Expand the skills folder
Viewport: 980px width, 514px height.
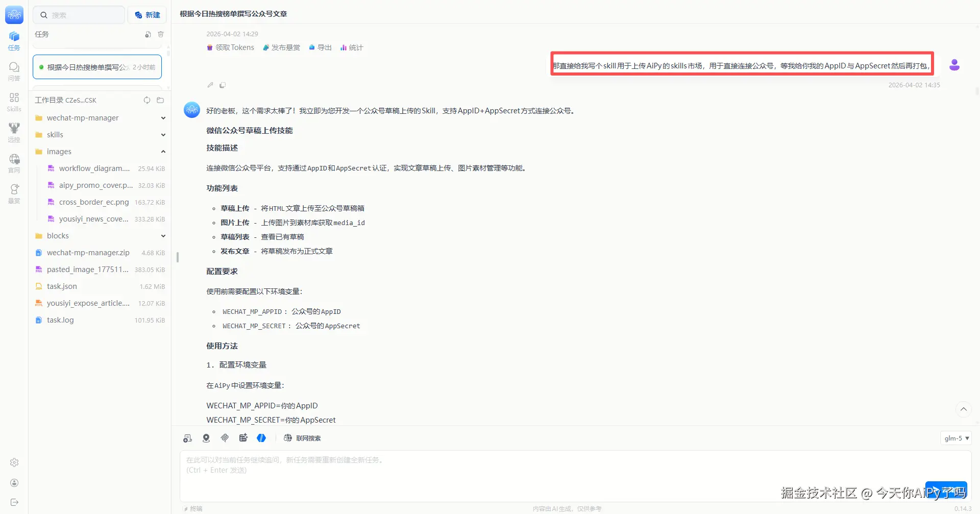100,135
